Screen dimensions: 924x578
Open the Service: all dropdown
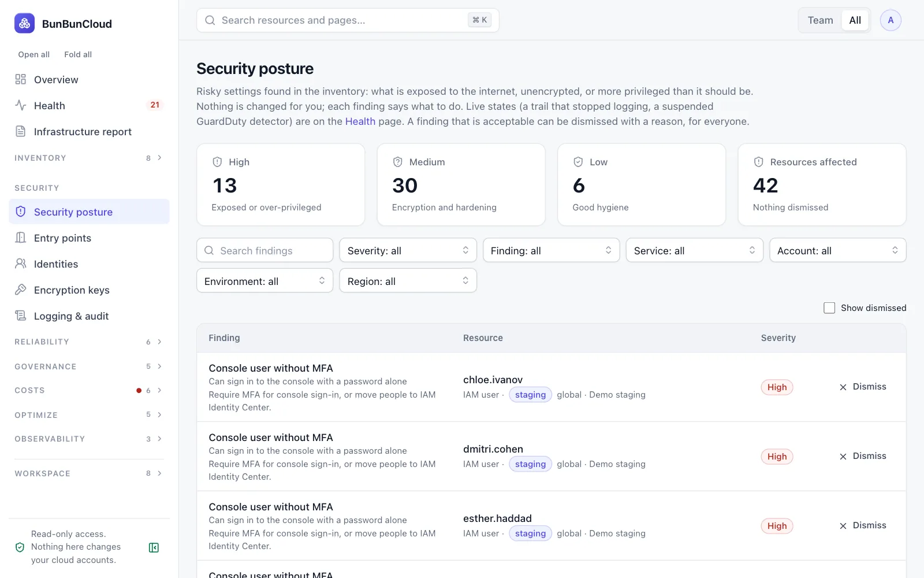tap(694, 250)
